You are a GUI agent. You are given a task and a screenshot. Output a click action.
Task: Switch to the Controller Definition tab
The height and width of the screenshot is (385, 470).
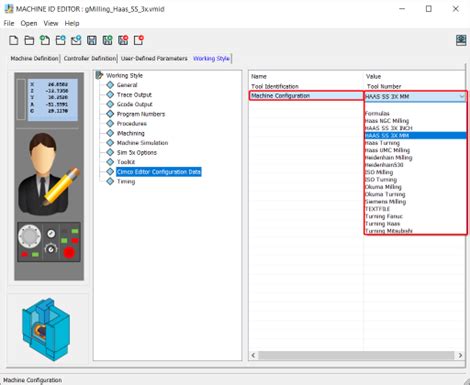coord(90,58)
